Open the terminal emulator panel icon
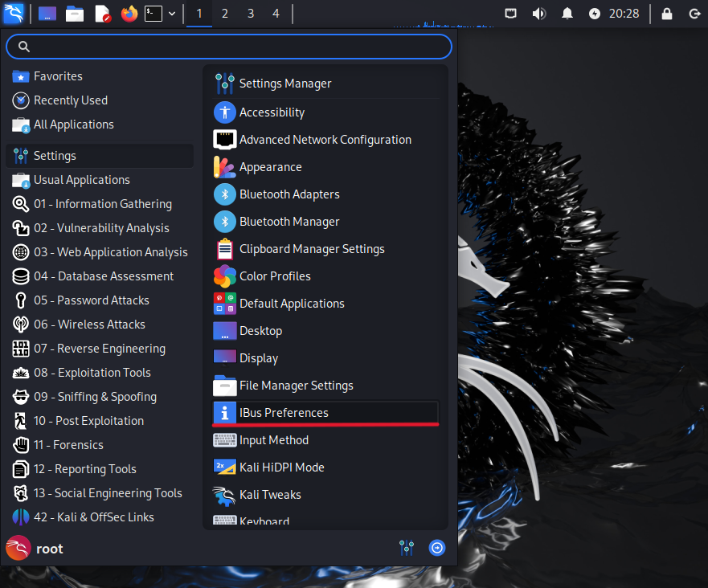The width and height of the screenshot is (708, 588). (153, 14)
